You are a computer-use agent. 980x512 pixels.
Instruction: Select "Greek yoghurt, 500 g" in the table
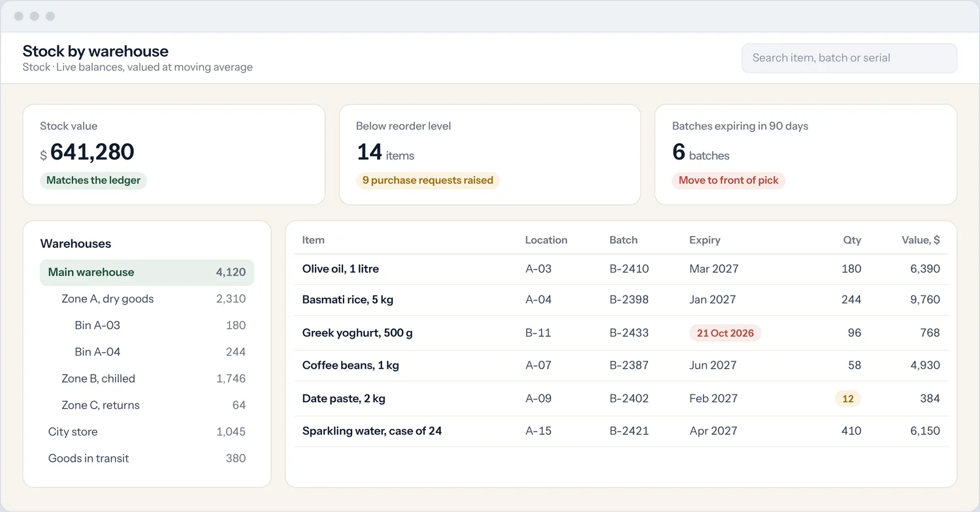pyautogui.click(x=357, y=333)
